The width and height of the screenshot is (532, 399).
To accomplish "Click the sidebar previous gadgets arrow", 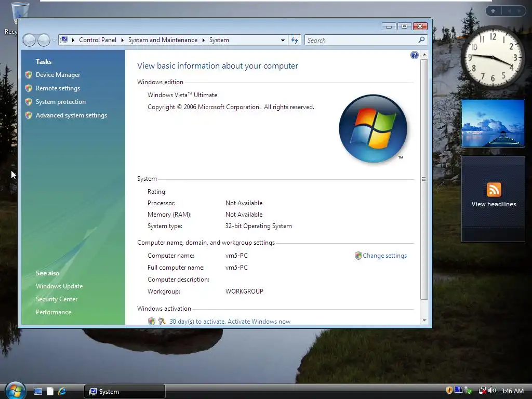I will (x=509, y=11).
